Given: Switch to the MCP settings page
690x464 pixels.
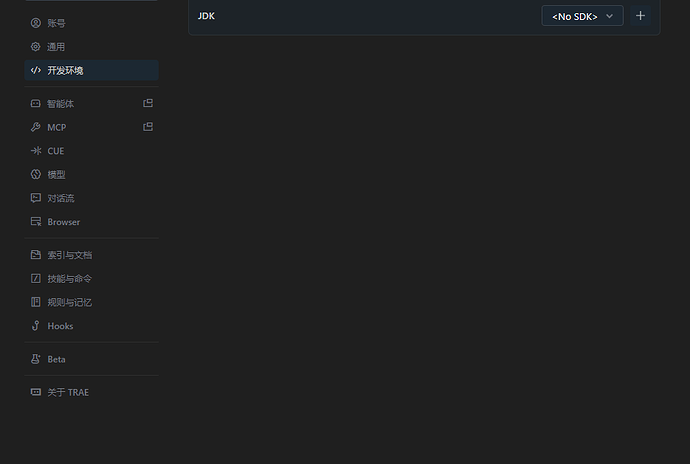Looking at the screenshot, I should tap(92, 127).
